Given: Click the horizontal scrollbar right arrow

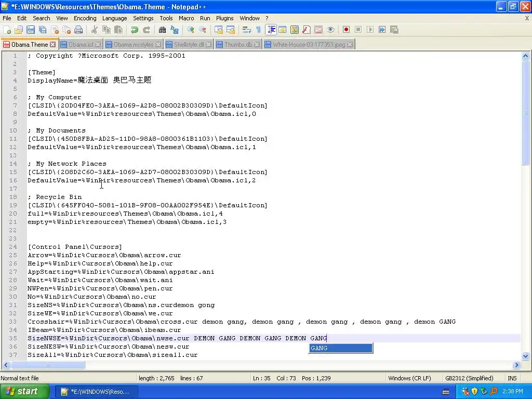Looking at the screenshot, I should [516, 365].
